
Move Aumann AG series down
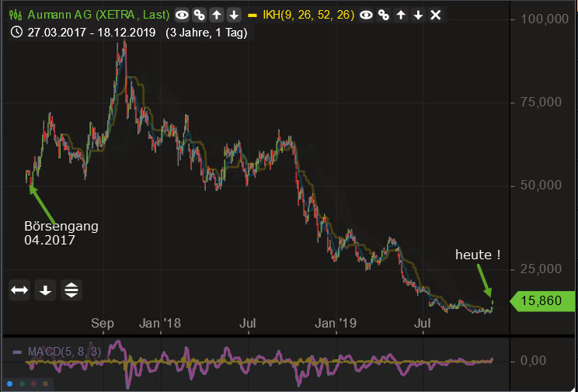point(233,15)
